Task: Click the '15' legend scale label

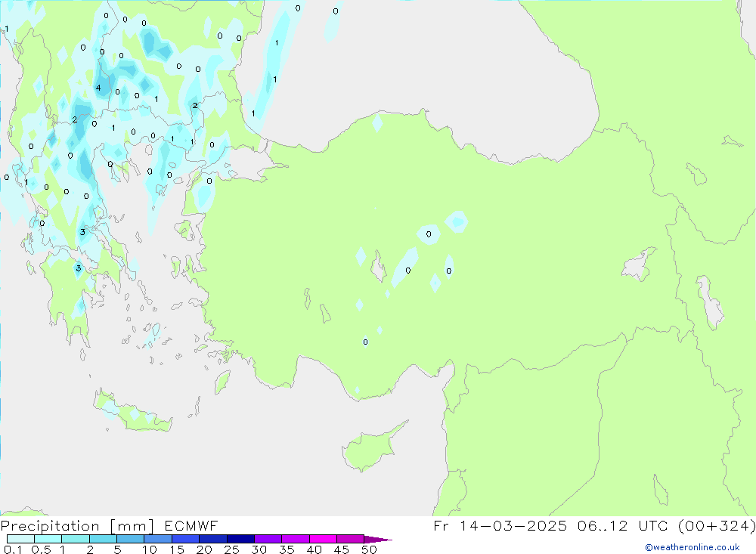Action: [177, 549]
